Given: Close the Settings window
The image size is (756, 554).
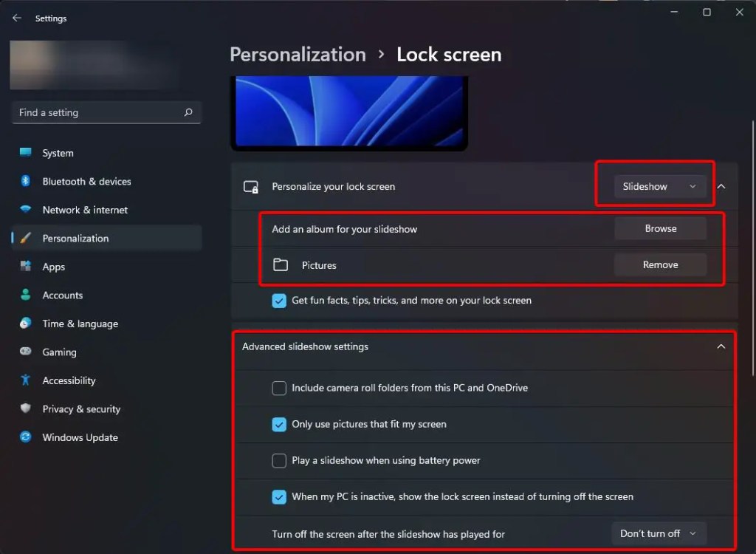Looking at the screenshot, I should click(x=740, y=12).
